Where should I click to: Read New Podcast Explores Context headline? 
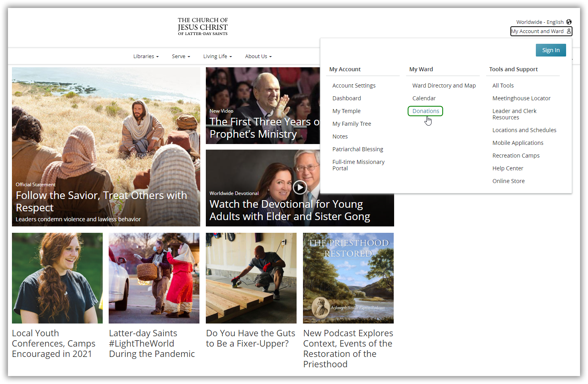348,349
